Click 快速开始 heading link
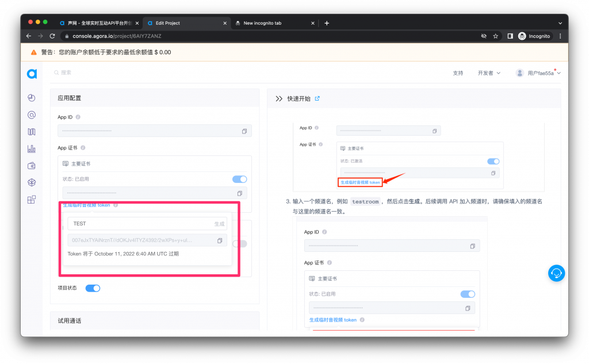The width and height of the screenshot is (589, 364). (x=299, y=99)
